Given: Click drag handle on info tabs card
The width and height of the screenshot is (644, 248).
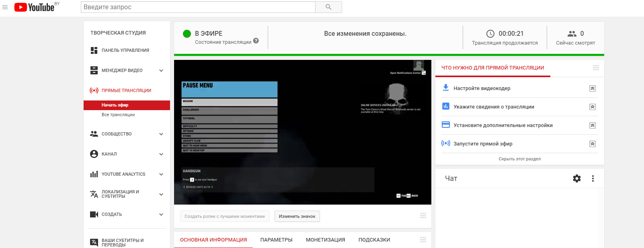Looking at the screenshot, I should 423,240.
